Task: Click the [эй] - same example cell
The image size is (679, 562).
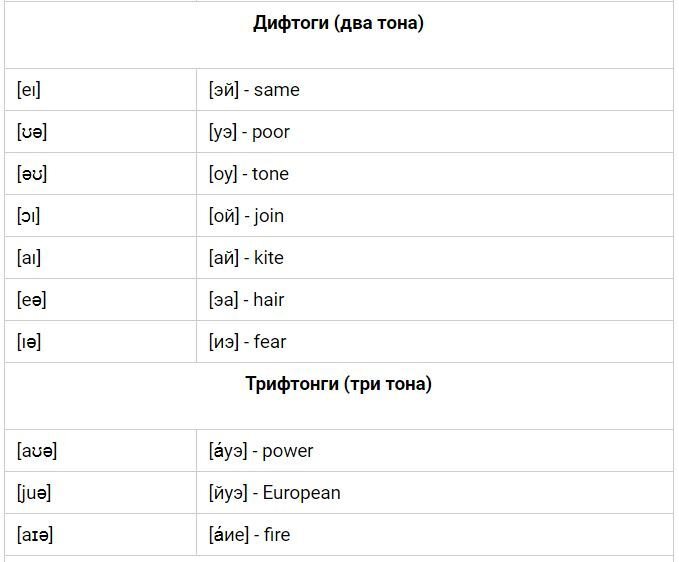Action: (x=254, y=90)
